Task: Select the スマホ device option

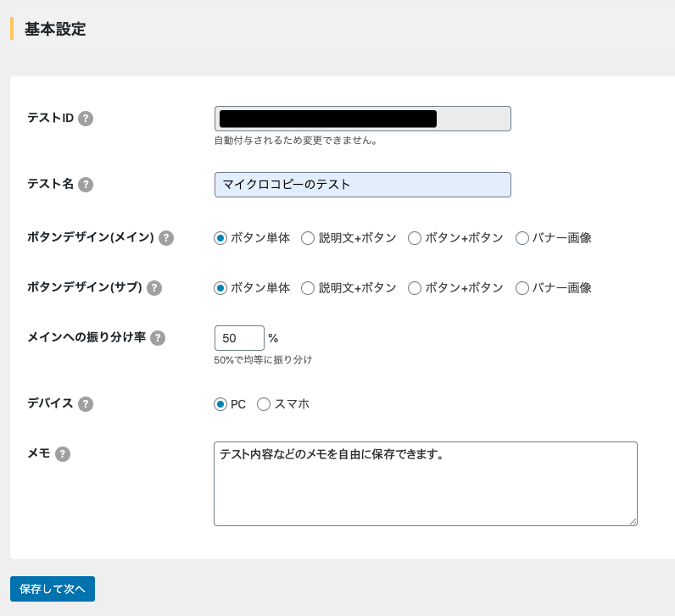Action: point(264,404)
